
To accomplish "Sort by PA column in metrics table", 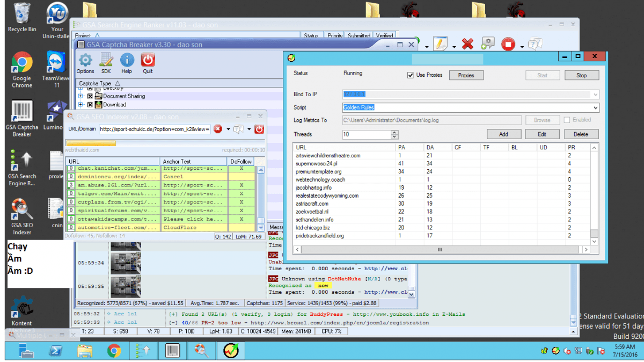I will pos(409,147).
